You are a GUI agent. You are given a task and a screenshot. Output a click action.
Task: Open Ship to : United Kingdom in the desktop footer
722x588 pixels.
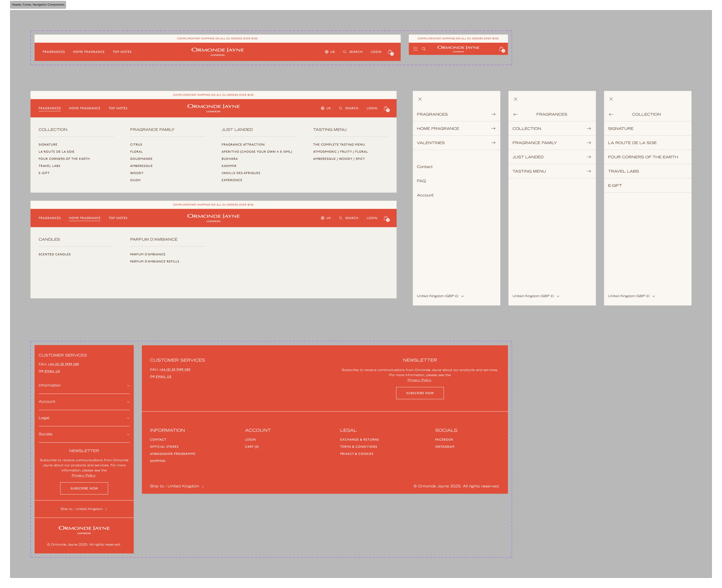(x=177, y=486)
